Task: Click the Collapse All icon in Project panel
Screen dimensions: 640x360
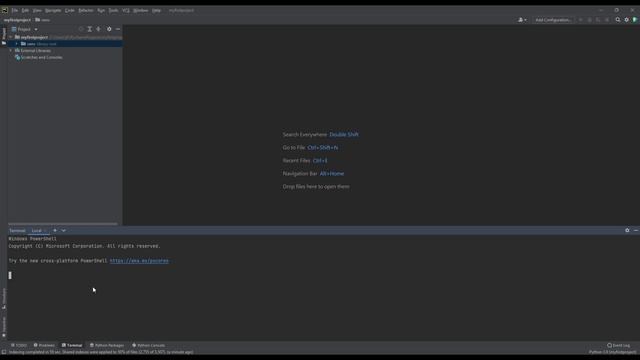Action: pos(98,29)
